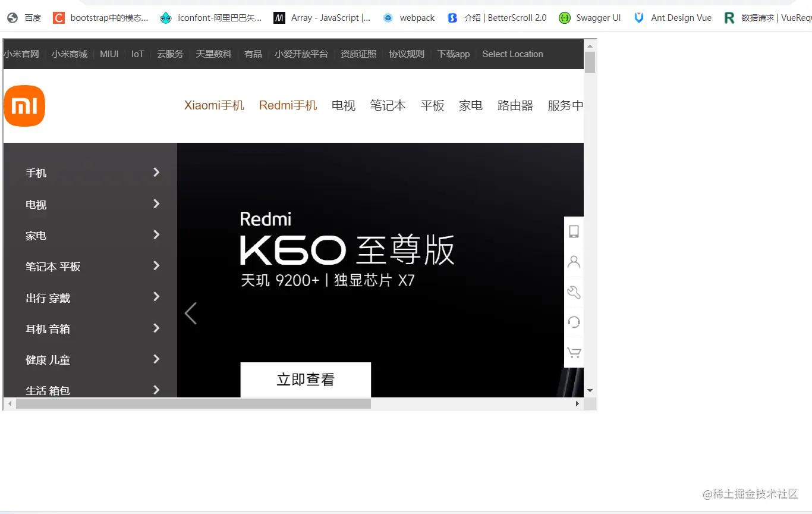812x514 pixels.
Task: Click the Xiaomi MI logo
Action: [x=24, y=106]
